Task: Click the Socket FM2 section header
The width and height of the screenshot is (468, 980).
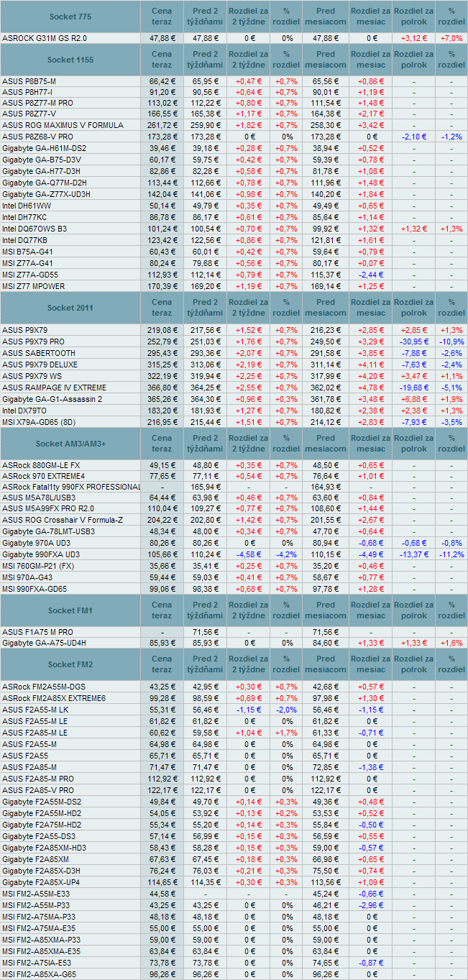Action: (70, 664)
